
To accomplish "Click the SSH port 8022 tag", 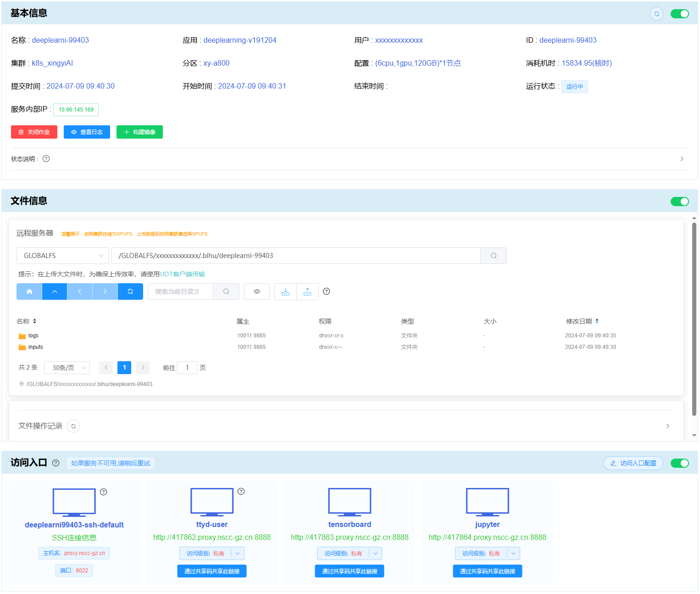I will 74,571.
